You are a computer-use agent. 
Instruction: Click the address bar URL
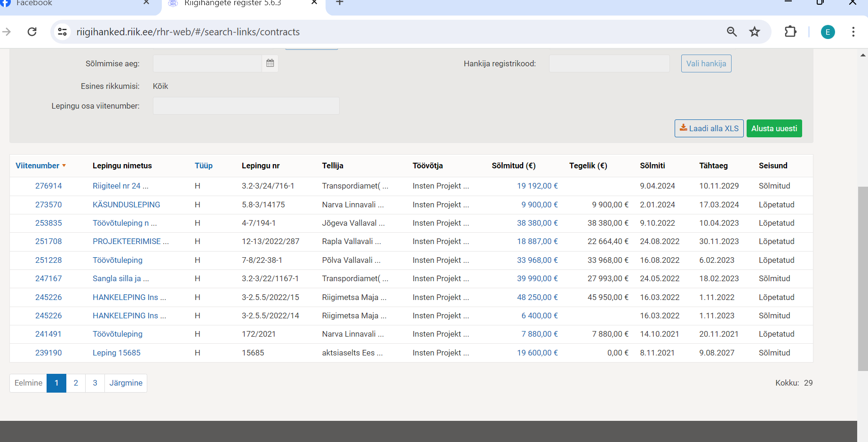(188, 32)
